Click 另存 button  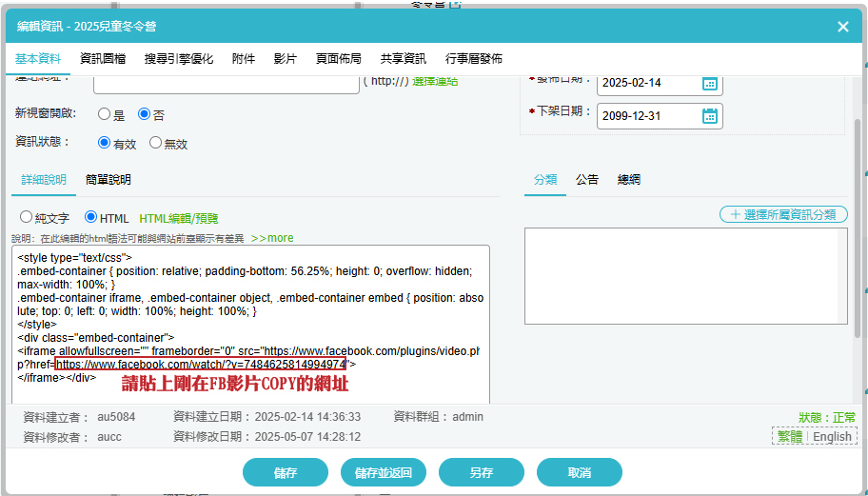pos(481,473)
